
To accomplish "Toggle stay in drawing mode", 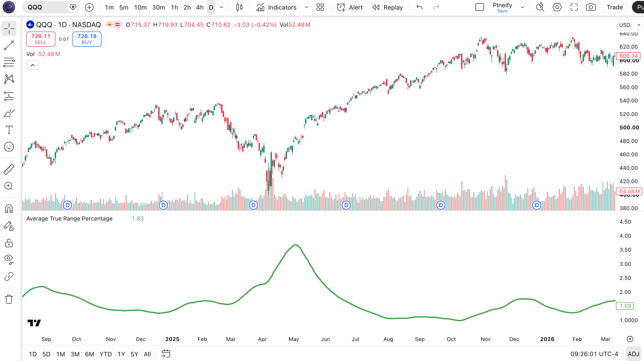I will point(9,226).
